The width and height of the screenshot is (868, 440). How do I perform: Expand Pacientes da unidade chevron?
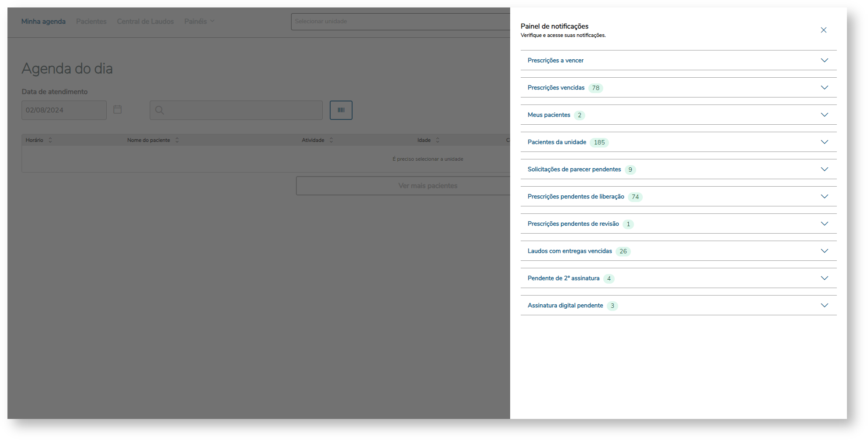tap(824, 142)
